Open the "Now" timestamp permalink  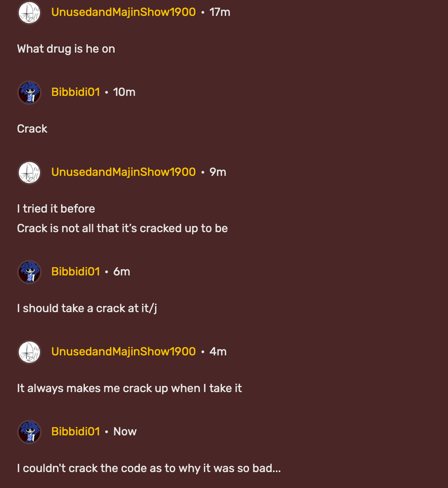pyautogui.click(x=125, y=431)
